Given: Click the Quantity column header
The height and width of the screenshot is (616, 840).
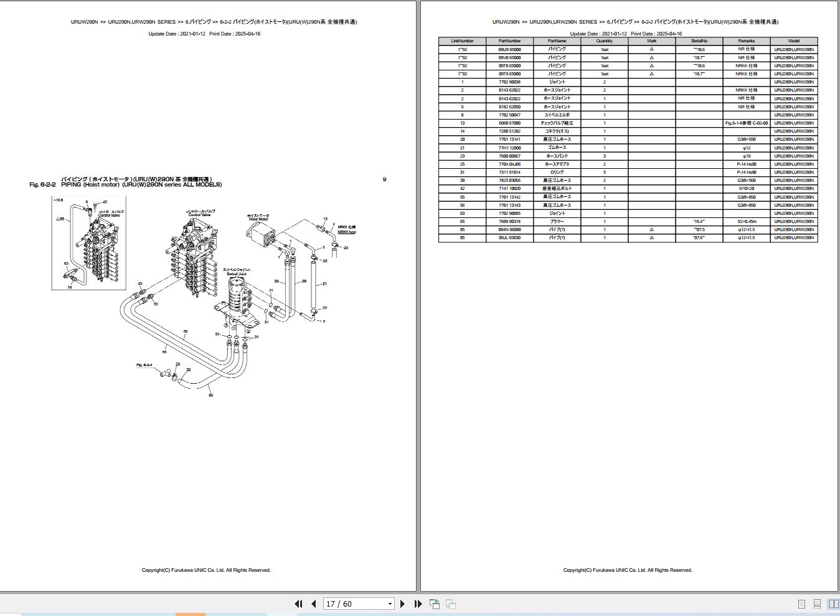Looking at the screenshot, I should (x=604, y=41).
